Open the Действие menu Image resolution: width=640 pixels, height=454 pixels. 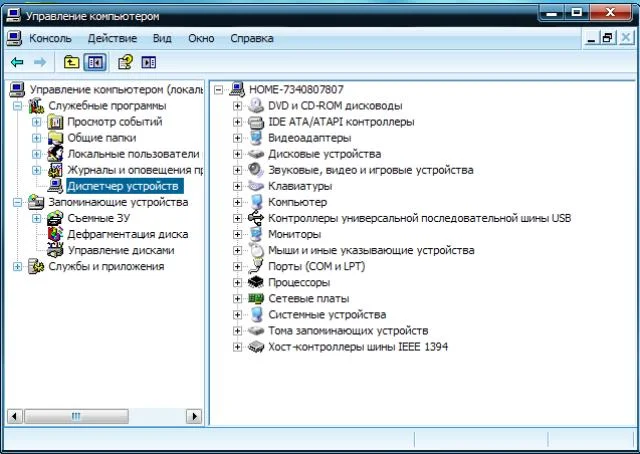click(112, 38)
